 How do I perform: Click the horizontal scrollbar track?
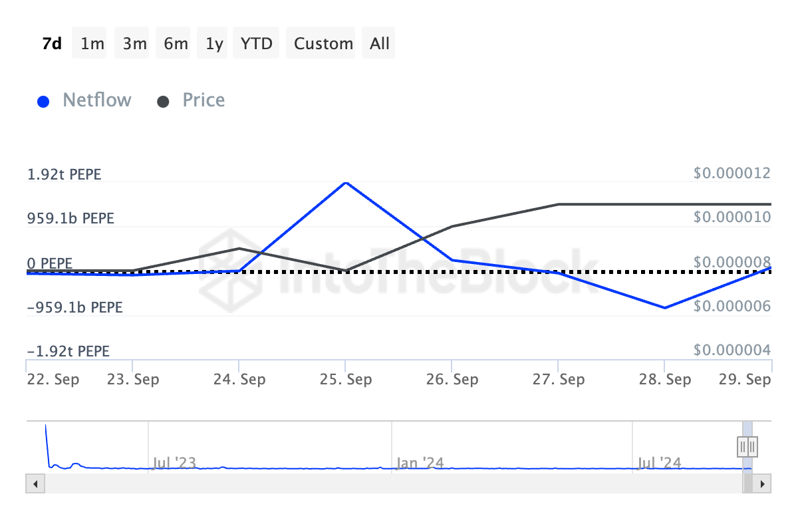coord(386,483)
